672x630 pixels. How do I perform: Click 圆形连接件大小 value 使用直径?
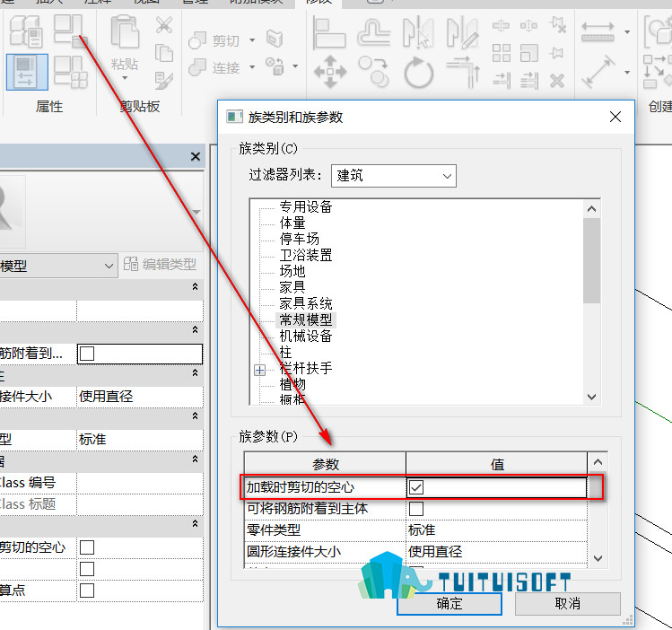click(496, 552)
